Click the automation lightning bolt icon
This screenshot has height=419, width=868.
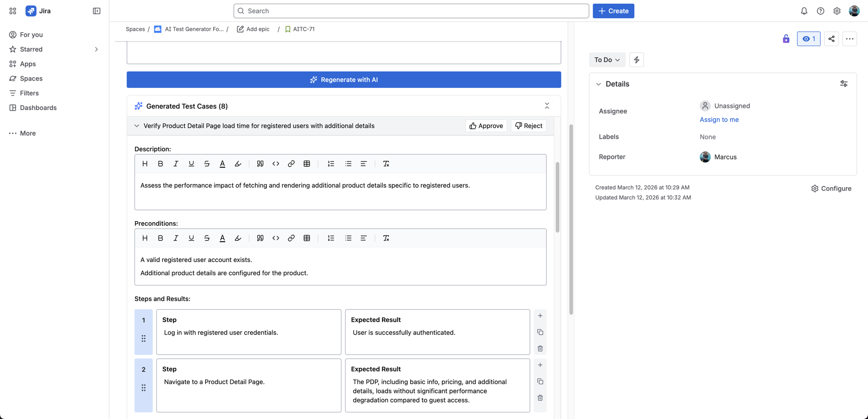(x=636, y=60)
